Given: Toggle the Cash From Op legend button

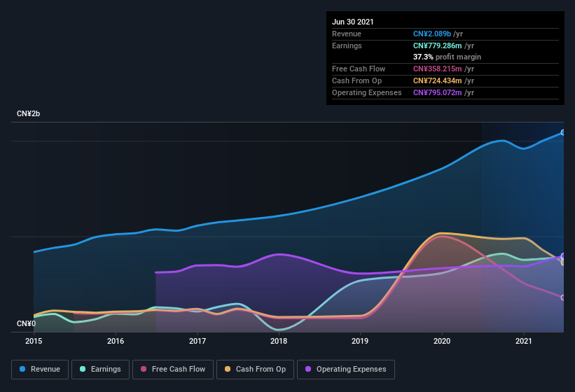Looking at the screenshot, I should point(255,370).
